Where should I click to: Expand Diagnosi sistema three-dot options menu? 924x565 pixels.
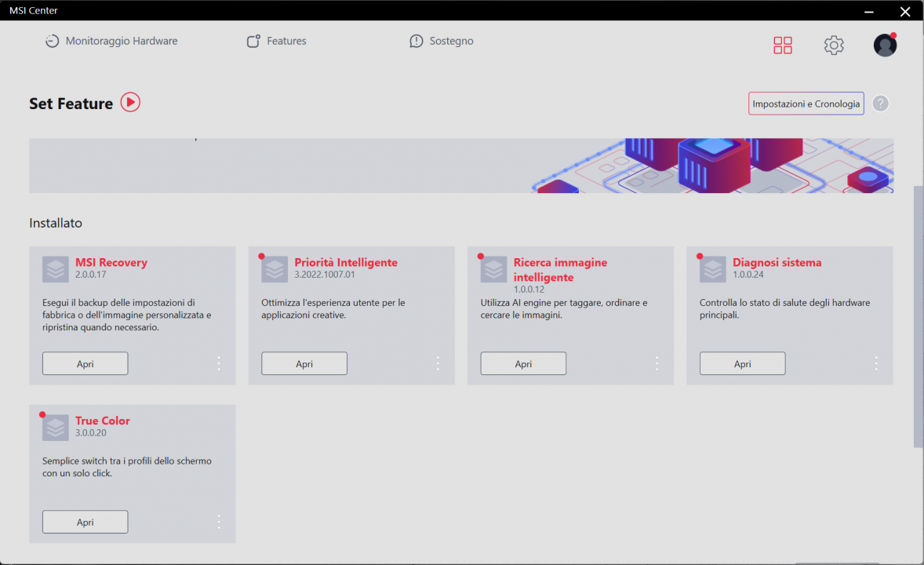tap(876, 363)
